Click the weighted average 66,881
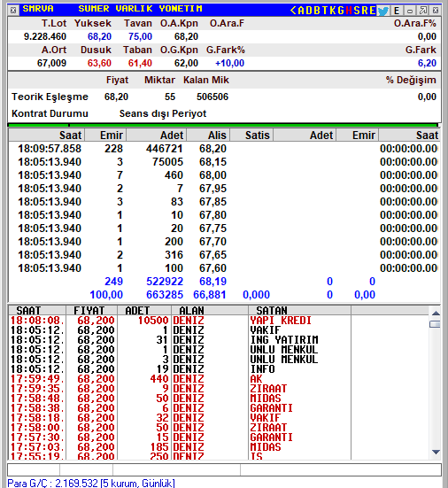 pos(209,295)
